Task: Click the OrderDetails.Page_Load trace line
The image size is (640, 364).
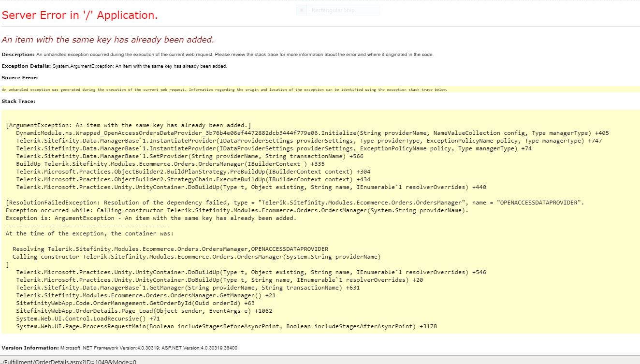Action: coord(144,311)
